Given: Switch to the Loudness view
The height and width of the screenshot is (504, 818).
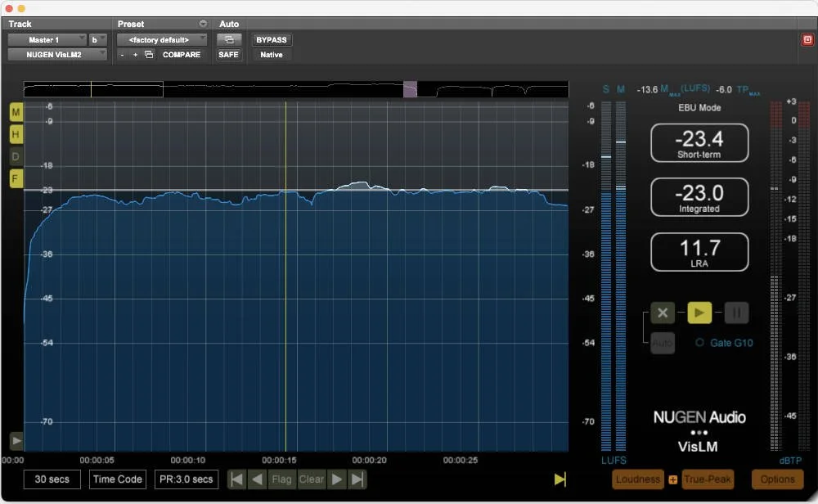Looking at the screenshot, I should point(638,479).
